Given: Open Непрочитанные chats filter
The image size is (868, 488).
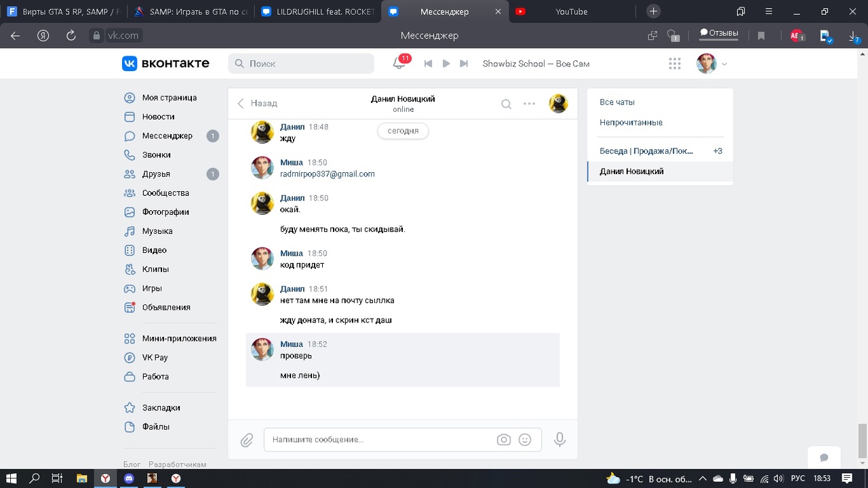Looking at the screenshot, I should click(x=631, y=123).
